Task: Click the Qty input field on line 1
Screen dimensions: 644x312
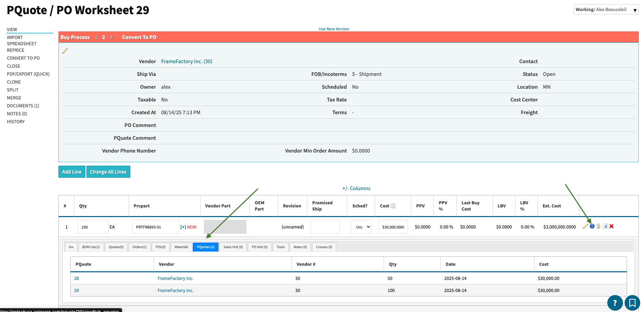Action: (x=93, y=227)
